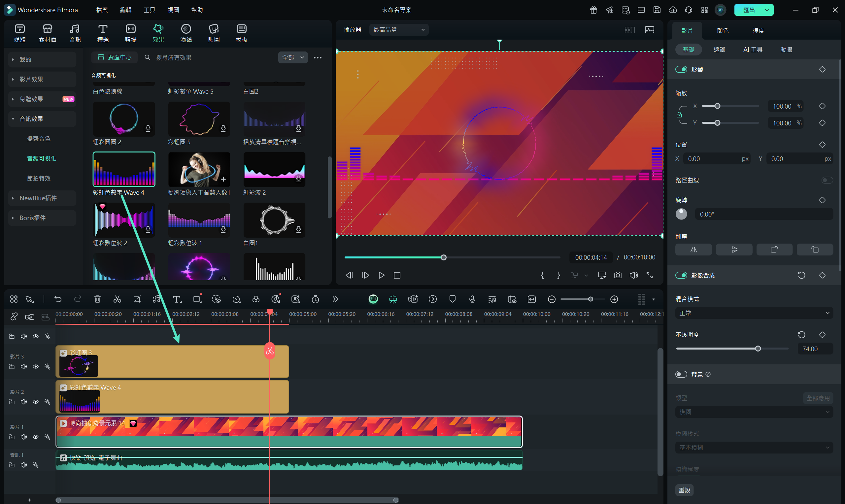The width and height of the screenshot is (845, 504).
Task: Select 節拍特效 in the sidebar
Action: pos(39,178)
